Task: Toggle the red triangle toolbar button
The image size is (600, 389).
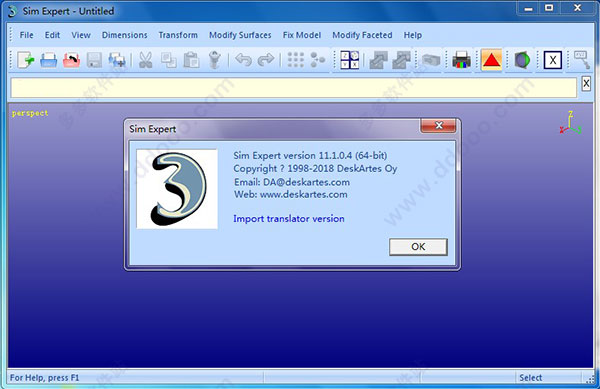Action: pyautogui.click(x=491, y=60)
